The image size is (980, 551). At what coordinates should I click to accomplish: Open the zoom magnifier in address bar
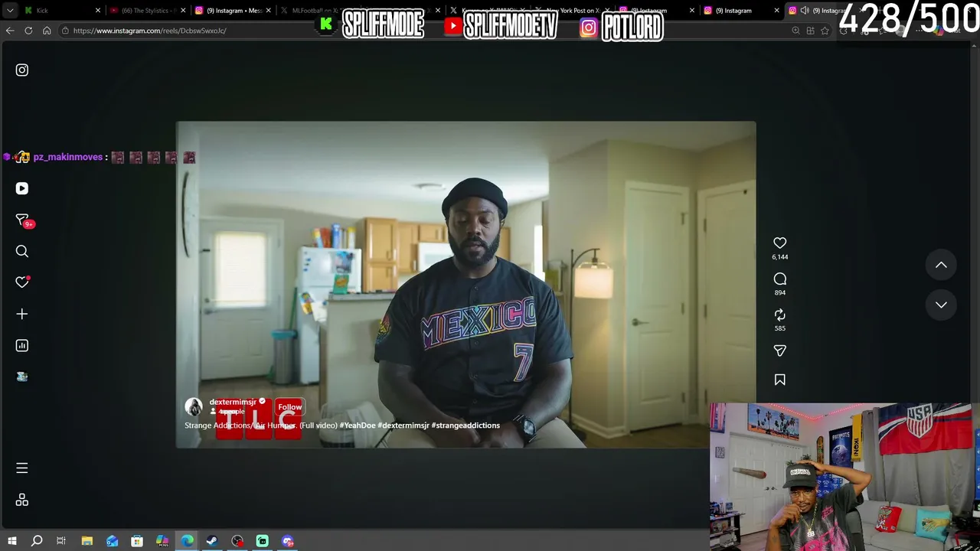point(796,31)
